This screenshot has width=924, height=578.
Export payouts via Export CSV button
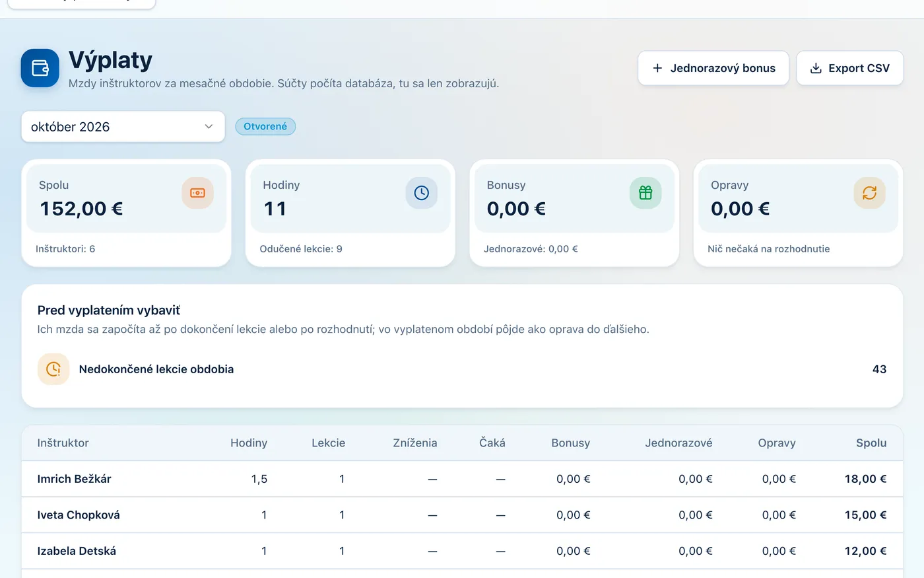pyautogui.click(x=849, y=68)
